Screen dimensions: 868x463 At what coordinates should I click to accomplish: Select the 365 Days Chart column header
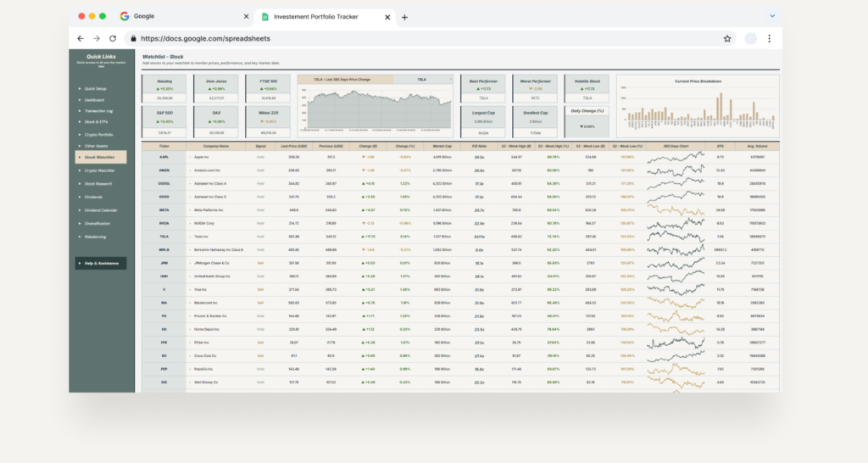coord(676,146)
